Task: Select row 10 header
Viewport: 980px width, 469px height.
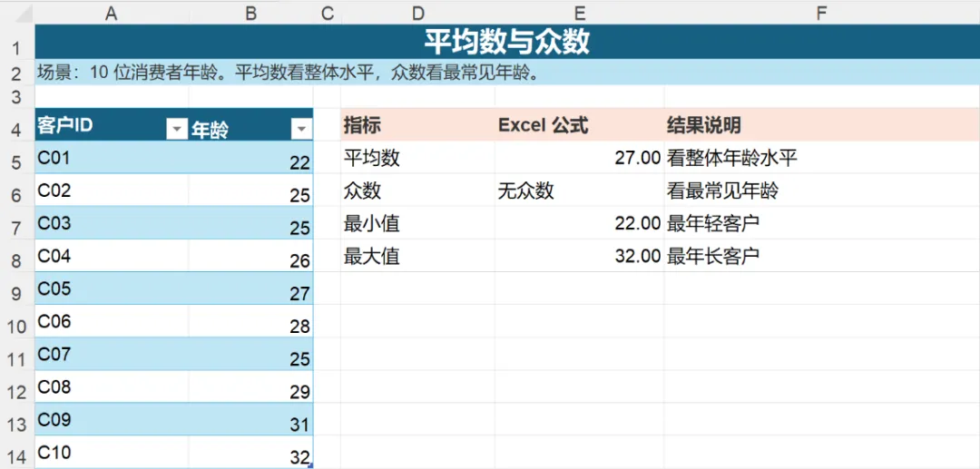Action: [17, 320]
